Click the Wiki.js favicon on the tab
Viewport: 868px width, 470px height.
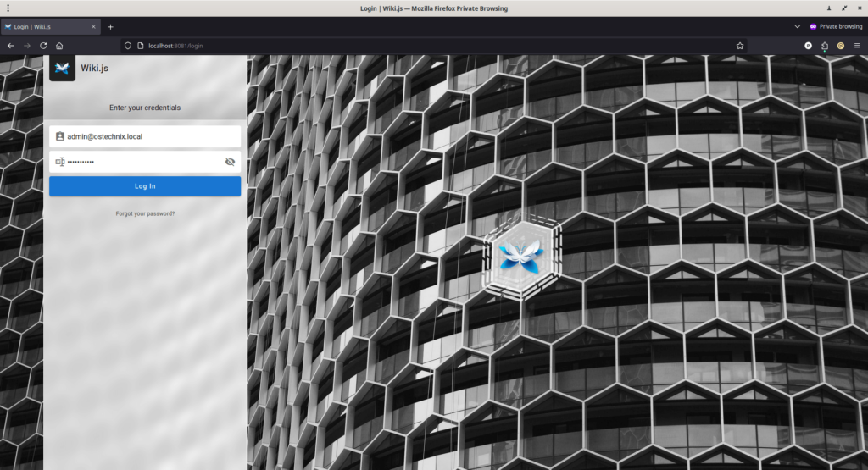tap(8, 26)
